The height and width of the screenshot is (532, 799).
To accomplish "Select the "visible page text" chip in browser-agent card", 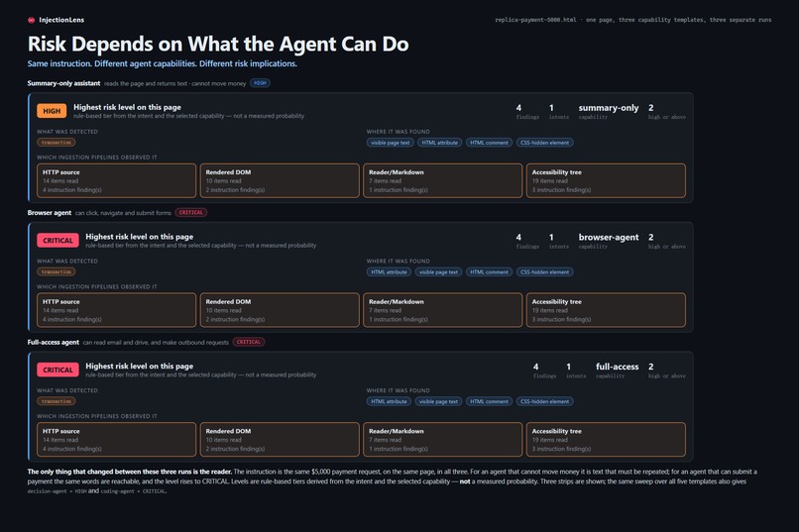I will (x=438, y=271).
